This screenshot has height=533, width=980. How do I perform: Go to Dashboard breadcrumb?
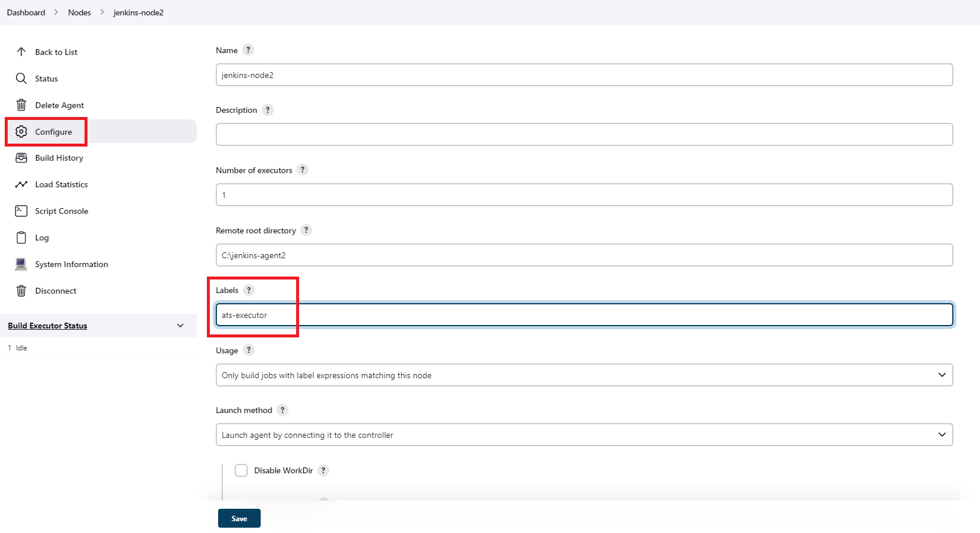[x=26, y=12]
